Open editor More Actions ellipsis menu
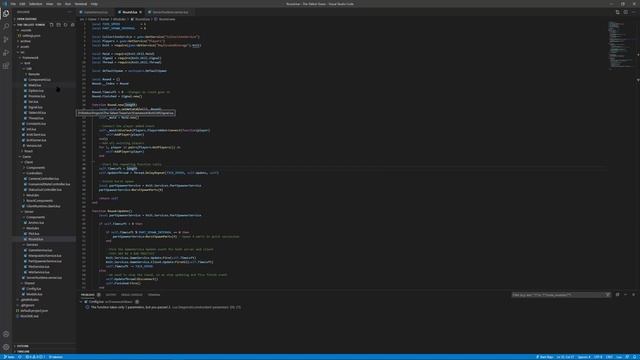The height and width of the screenshot is (360, 640). pyautogui.click(x=633, y=12)
